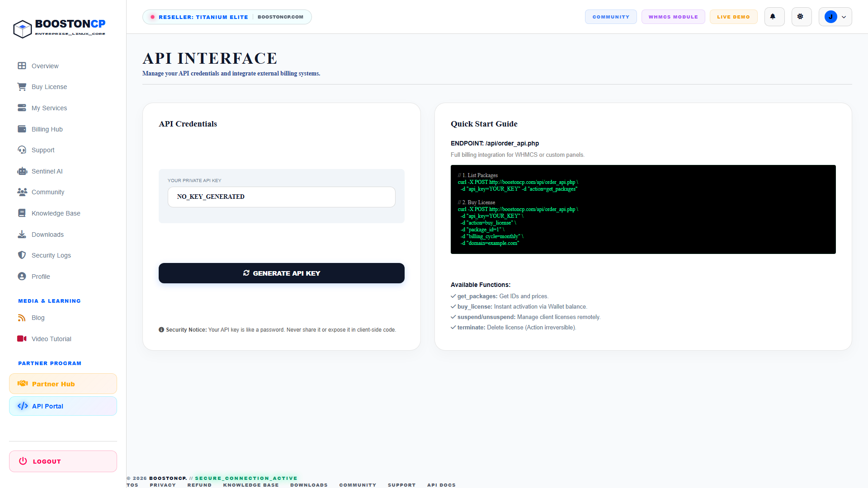The image size is (868, 488).
Task: Open Downloads footer link
Action: click(309, 485)
